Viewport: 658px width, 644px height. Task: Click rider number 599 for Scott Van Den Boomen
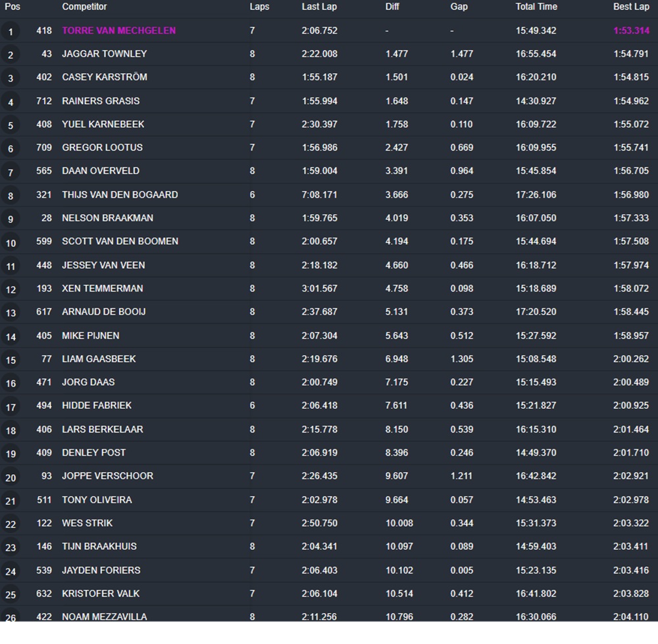44,242
